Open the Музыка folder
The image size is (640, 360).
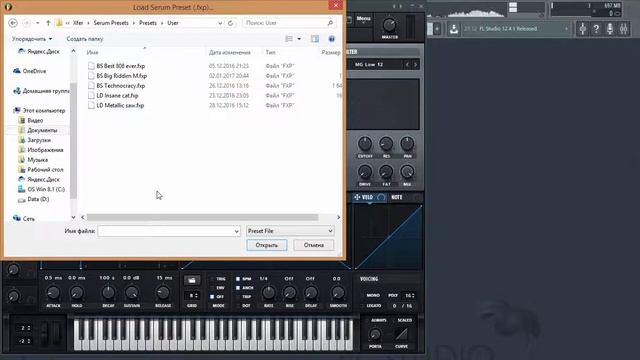point(33,160)
